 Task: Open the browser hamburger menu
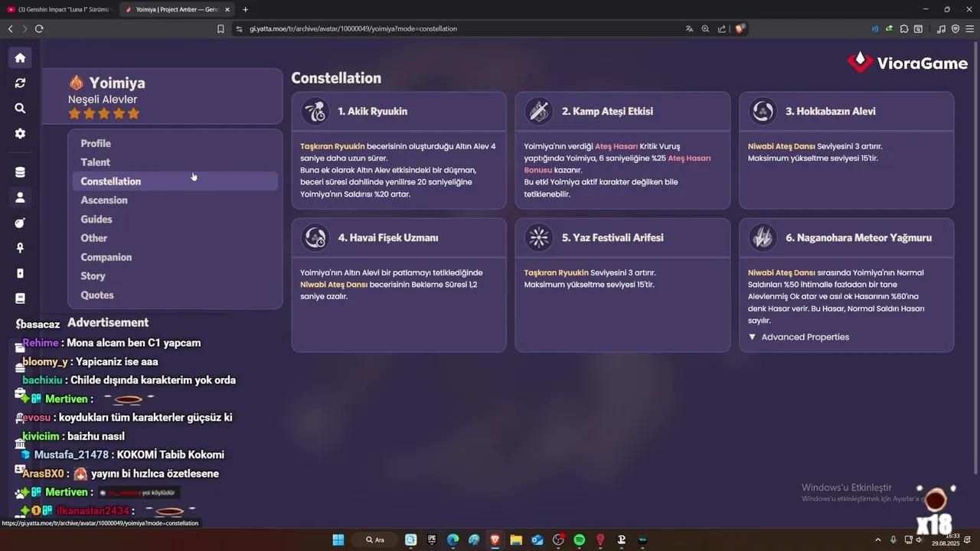pos(969,28)
